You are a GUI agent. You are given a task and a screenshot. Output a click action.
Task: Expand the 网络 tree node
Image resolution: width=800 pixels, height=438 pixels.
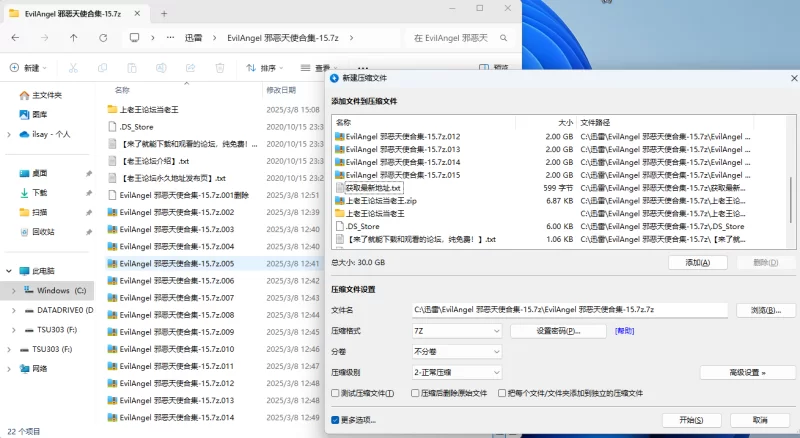[9, 369]
